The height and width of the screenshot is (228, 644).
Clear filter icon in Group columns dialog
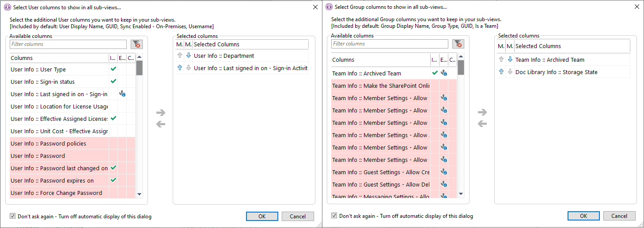pyautogui.click(x=458, y=44)
